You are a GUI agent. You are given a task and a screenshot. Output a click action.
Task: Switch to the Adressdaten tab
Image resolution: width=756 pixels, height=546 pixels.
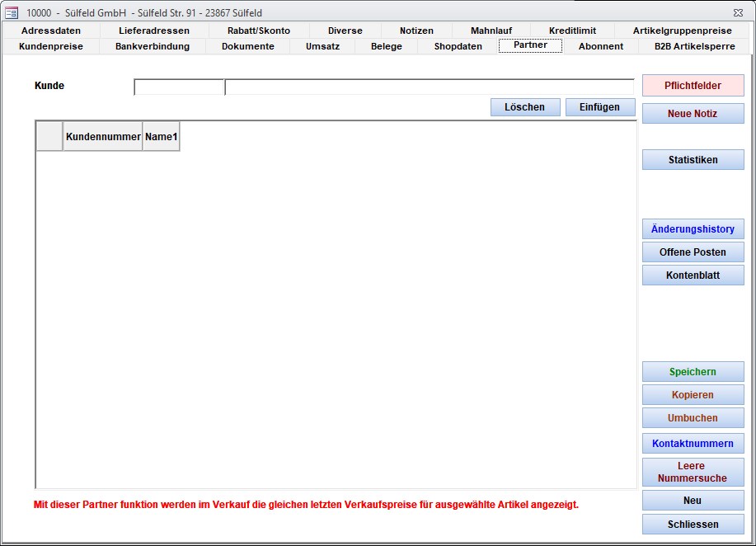51,31
